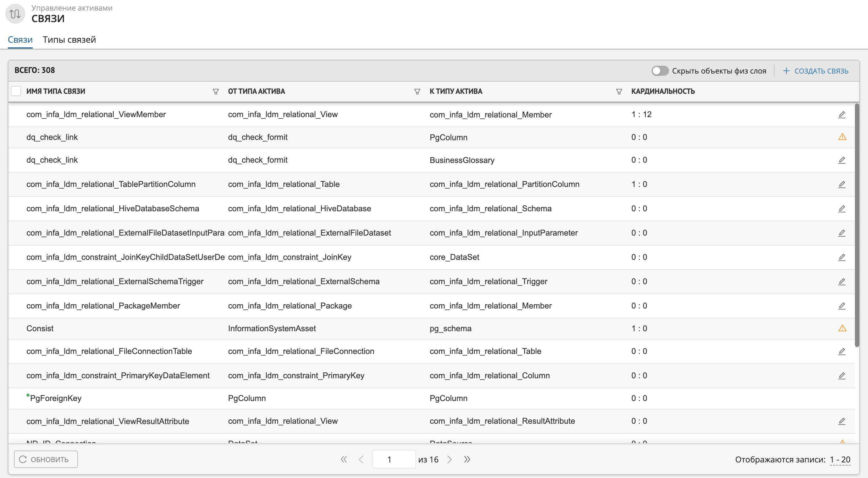This screenshot has height=478, width=868.
Task: Switch to 'Типы связей' tab
Action: (x=69, y=40)
